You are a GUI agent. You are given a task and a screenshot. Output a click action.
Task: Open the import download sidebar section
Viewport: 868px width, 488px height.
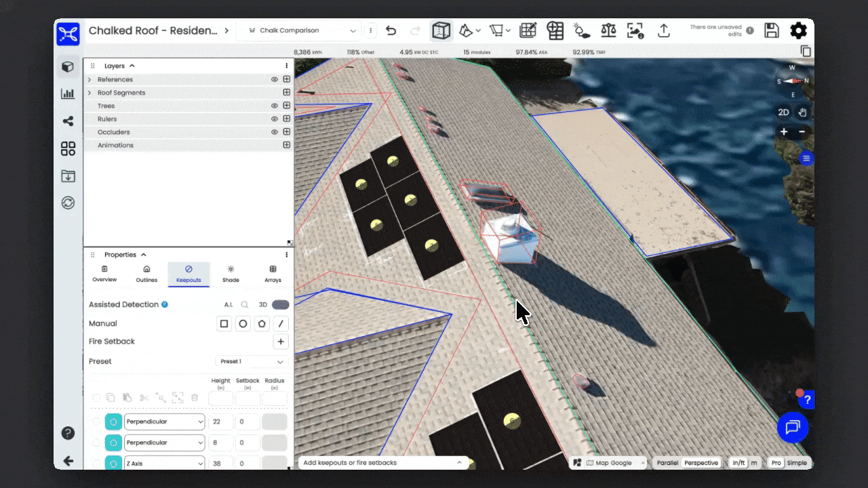68,176
